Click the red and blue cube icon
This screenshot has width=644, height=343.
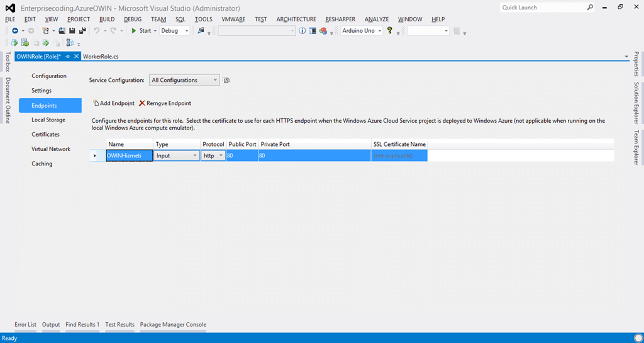tap(323, 31)
